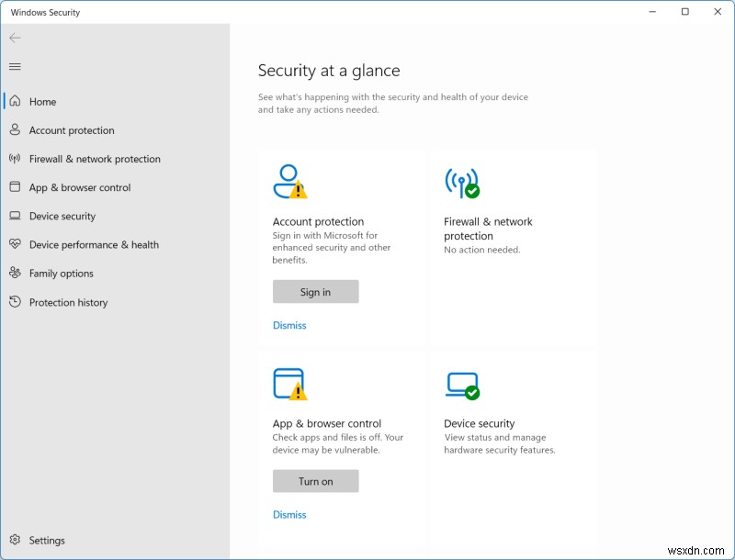Click the Sign in button
The image size is (735, 560).
[x=315, y=292]
